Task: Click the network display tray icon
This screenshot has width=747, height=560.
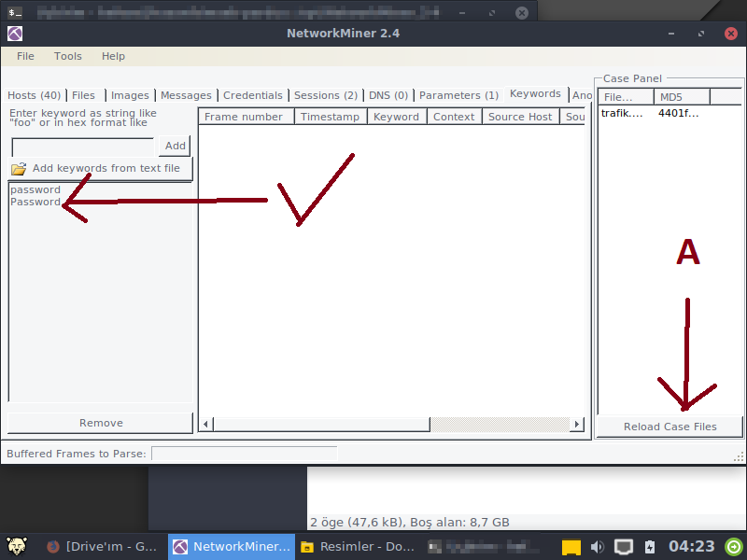Action: pyautogui.click(x=623, y=547)
